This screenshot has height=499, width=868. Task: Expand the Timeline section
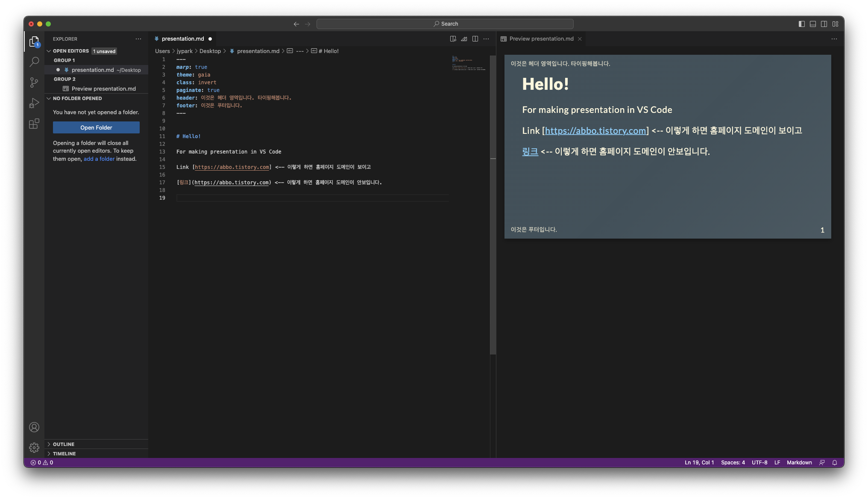point(64,454)
